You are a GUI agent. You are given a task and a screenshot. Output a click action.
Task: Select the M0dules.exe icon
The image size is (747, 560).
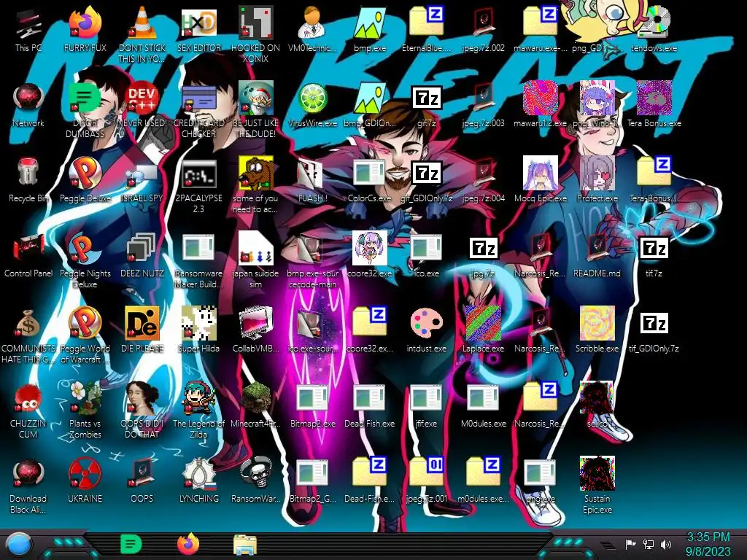tap(483, 405)
